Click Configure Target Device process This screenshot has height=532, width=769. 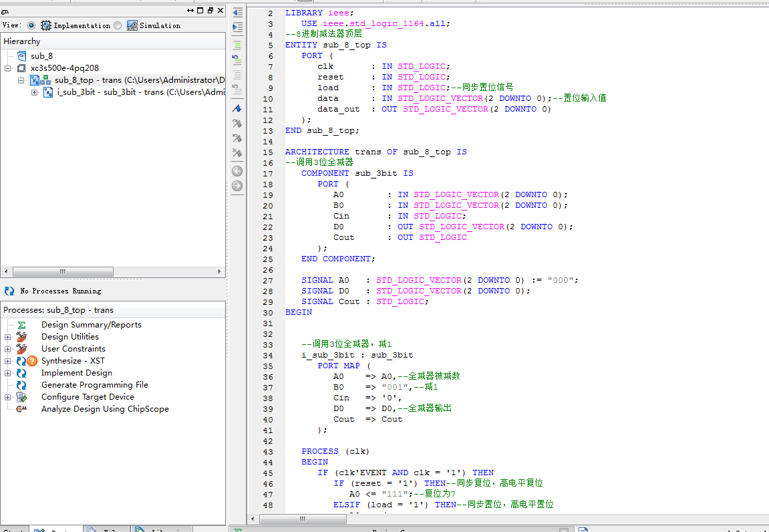click(88, 397)
